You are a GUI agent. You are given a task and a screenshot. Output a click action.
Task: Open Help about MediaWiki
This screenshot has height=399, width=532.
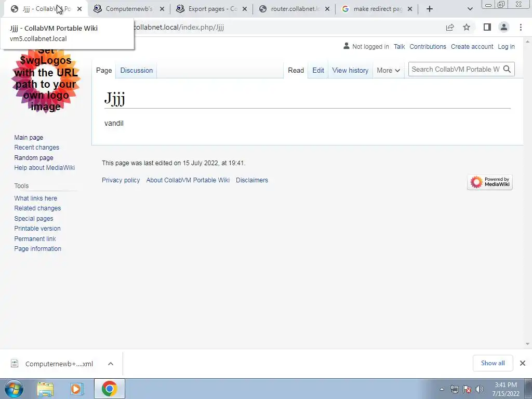(x=45, y=168)
